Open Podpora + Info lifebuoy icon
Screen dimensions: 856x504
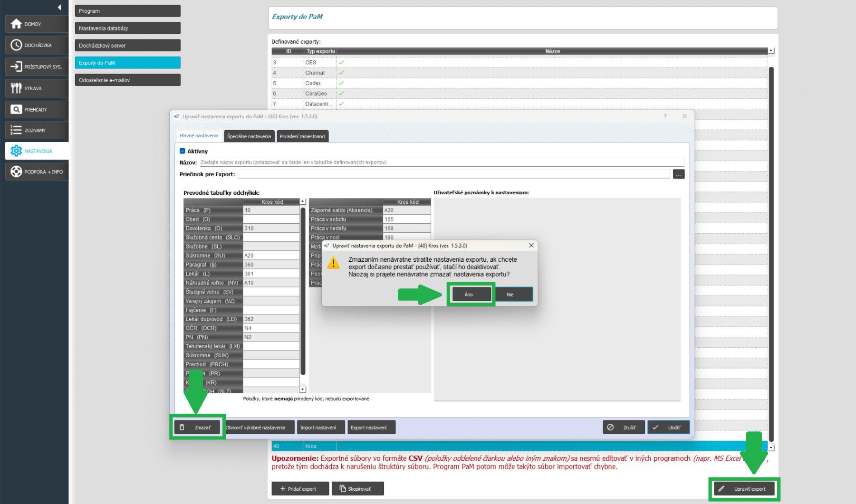click(16, 171)
